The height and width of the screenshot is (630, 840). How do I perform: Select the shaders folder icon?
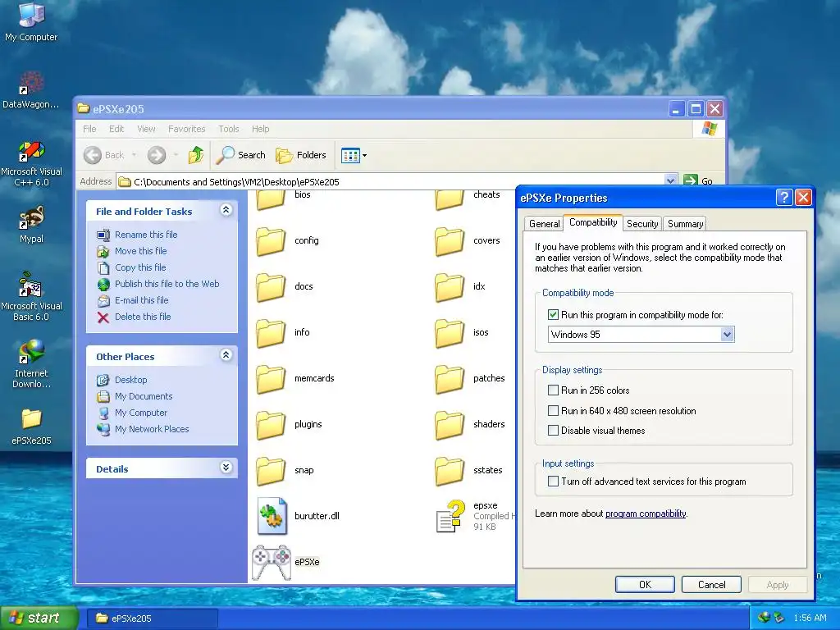pos(449,425)
